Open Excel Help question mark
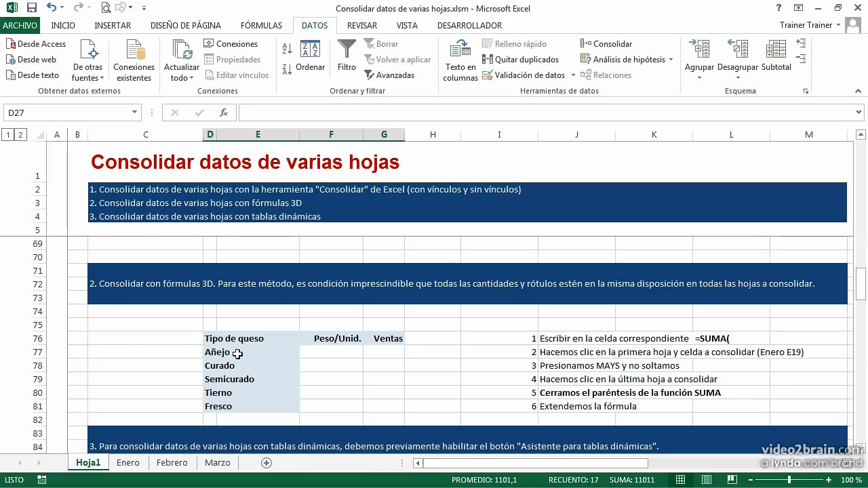Viewport: 868px width, 488px height. (x=778, y=8)
